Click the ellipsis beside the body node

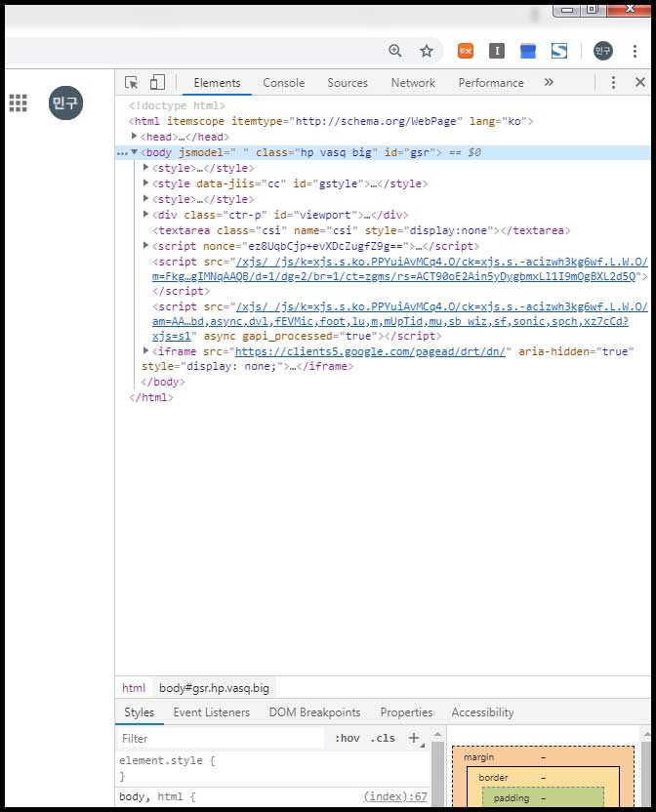tap(122, 153)
